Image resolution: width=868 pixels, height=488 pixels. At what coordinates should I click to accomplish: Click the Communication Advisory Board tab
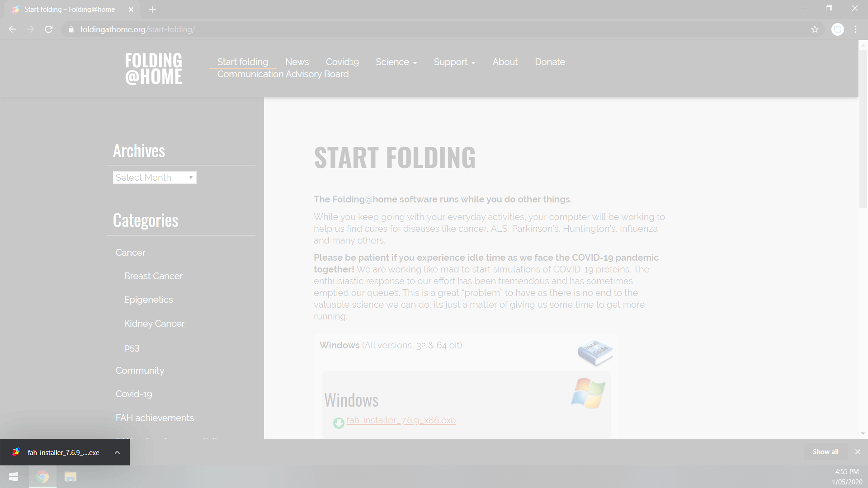[283, 74]
